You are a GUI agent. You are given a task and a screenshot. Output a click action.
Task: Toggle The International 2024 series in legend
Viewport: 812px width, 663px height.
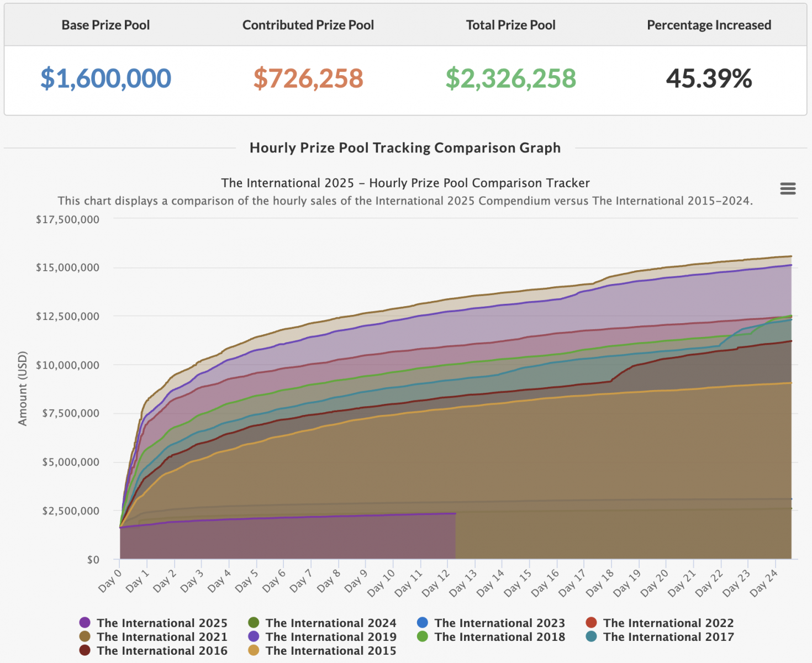pos(323,623)
